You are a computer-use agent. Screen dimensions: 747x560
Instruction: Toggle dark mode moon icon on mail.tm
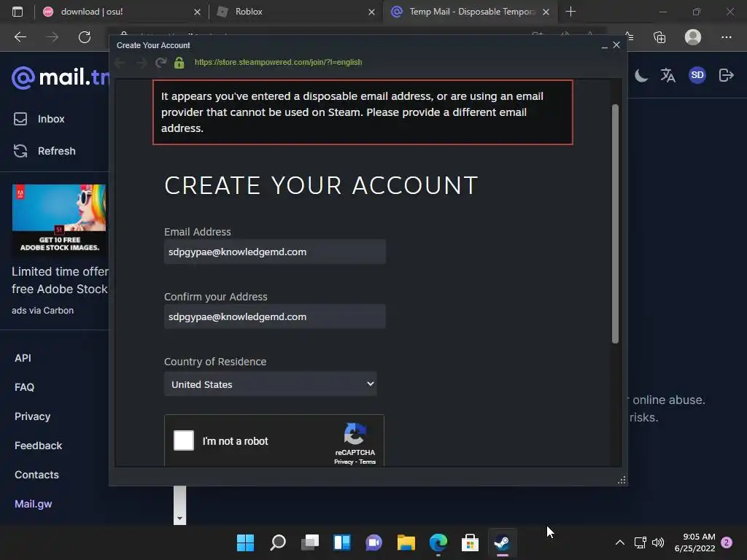click(x=641, y=75)
